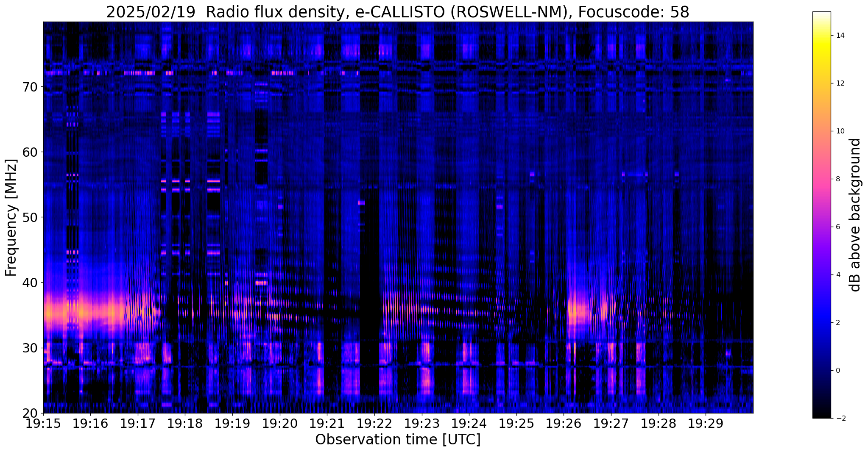The image size is (868, 452).
Task: Click the 19:16 time tick label
Action: point(90,424)
